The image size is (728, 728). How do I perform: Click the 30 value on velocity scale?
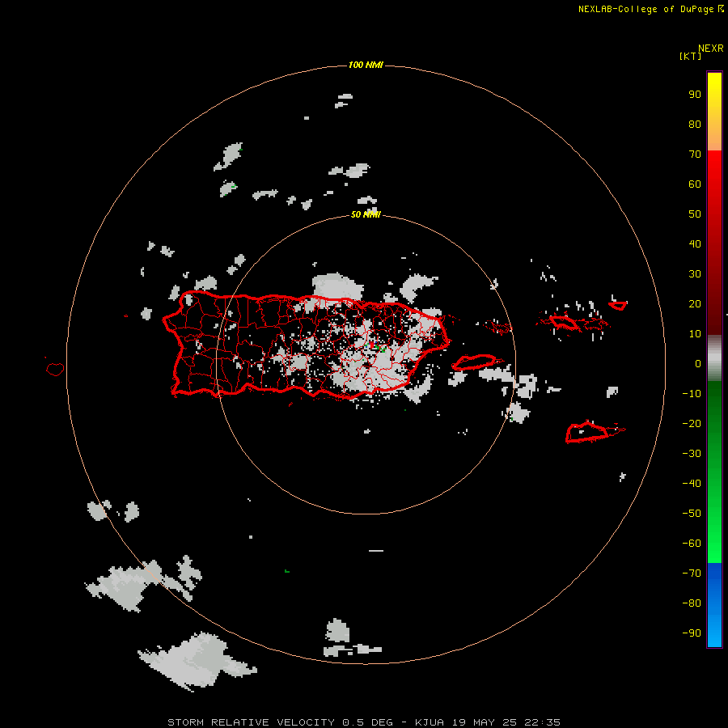point(695,274)
